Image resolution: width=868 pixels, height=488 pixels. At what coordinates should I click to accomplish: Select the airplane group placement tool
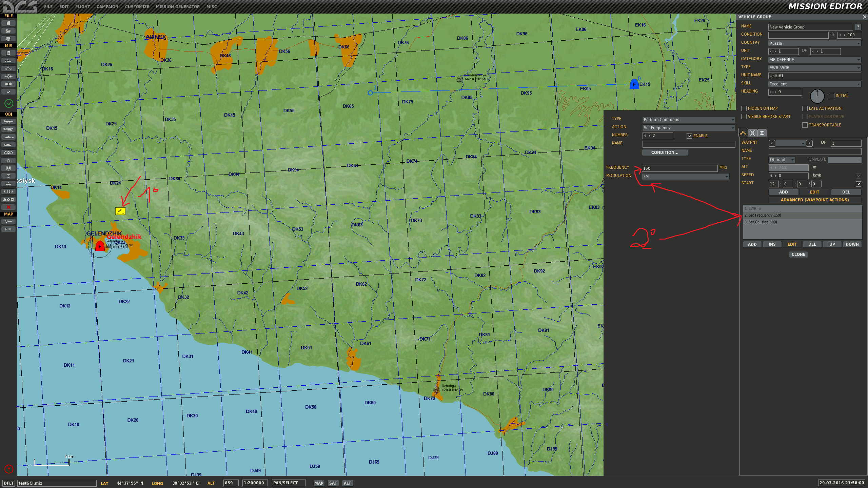click(x=8, y=121)
